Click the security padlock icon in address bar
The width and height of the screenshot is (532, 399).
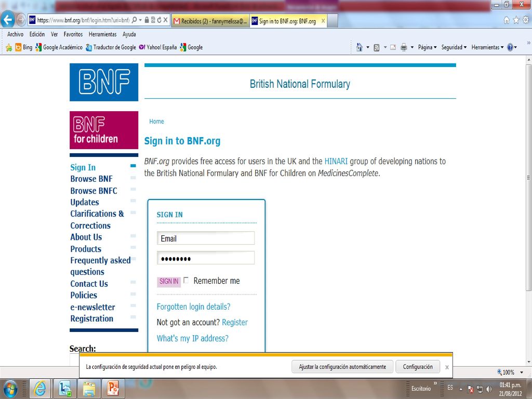point(147,20)
